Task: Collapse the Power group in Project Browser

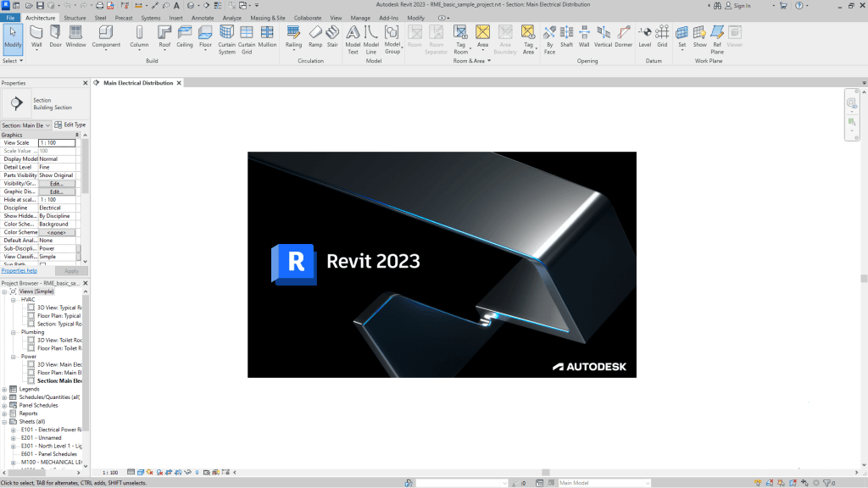Action: click(x=13, y=356)
